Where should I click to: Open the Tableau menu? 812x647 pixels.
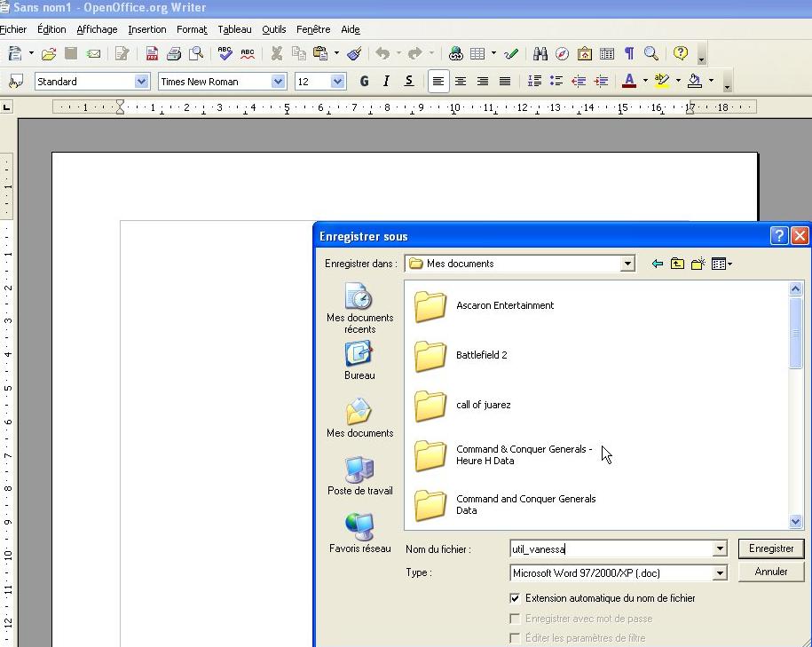(234, 29)
